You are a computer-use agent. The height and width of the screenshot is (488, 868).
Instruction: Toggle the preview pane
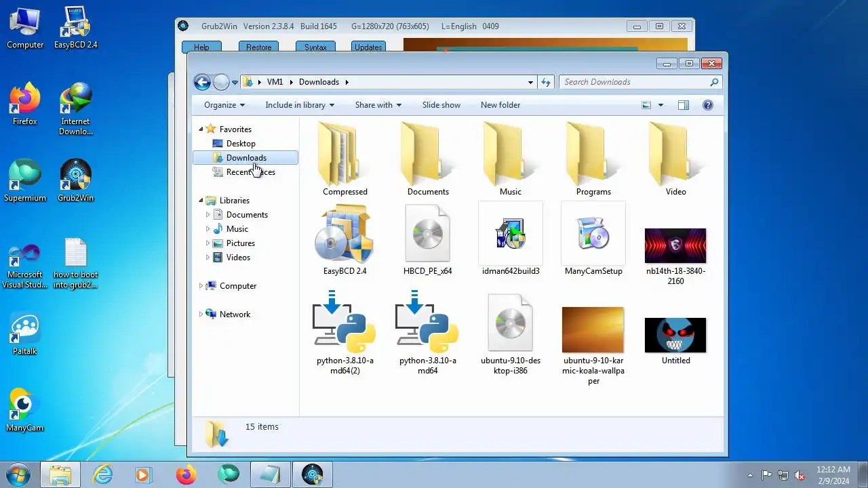tap(684, 105)
